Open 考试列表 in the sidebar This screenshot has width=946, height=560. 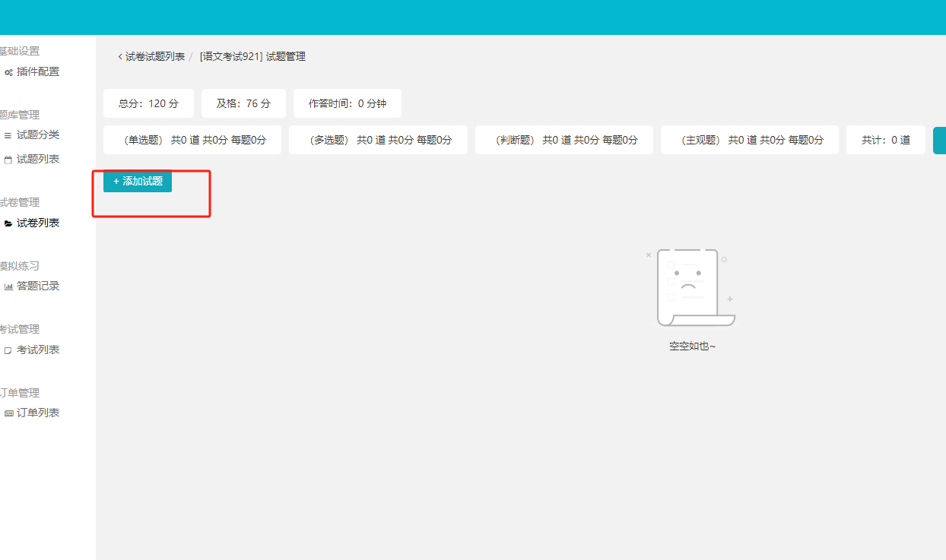[x=38, y=350]
